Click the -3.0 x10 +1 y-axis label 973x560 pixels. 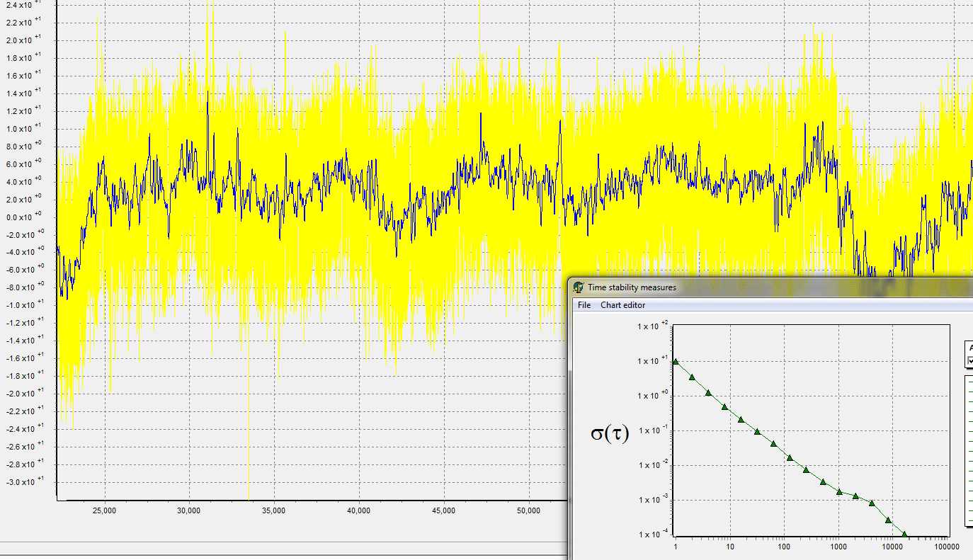pyautogui.click(x=23, y=481)
